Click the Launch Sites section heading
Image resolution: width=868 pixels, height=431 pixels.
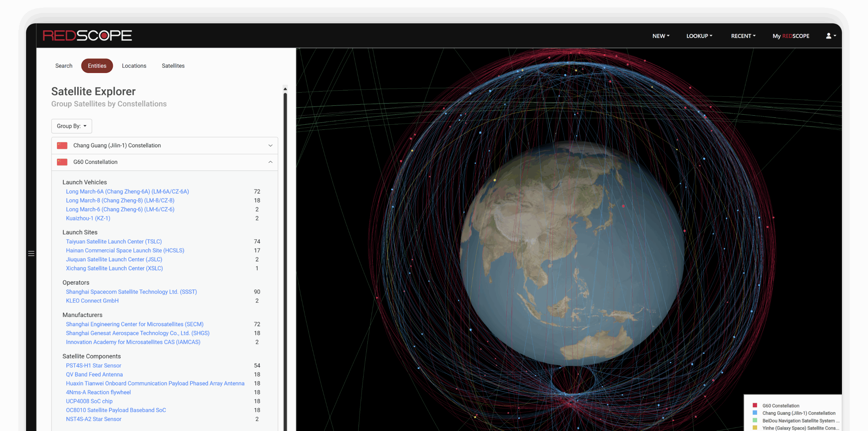80,232
